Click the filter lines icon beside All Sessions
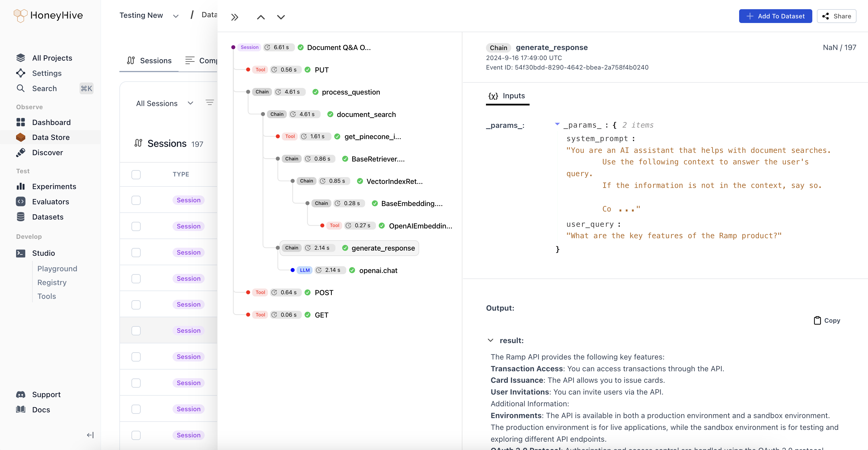This screenshot has height=450, width=868. (x=210, y=103)
